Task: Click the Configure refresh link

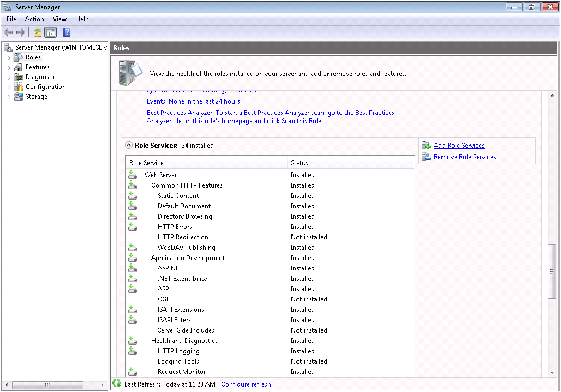Action: tap(246, 384)
